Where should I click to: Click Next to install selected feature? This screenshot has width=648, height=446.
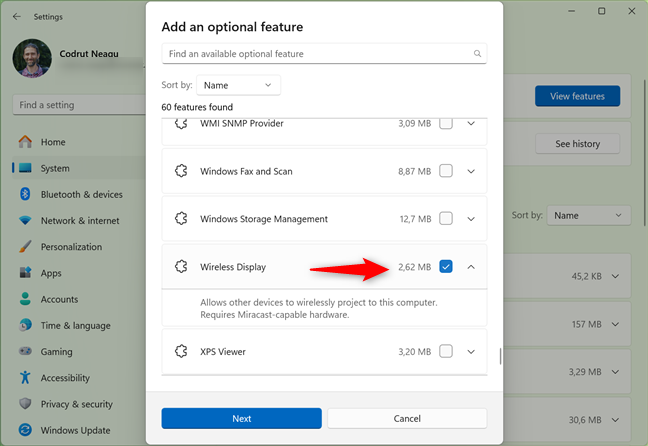241,418
